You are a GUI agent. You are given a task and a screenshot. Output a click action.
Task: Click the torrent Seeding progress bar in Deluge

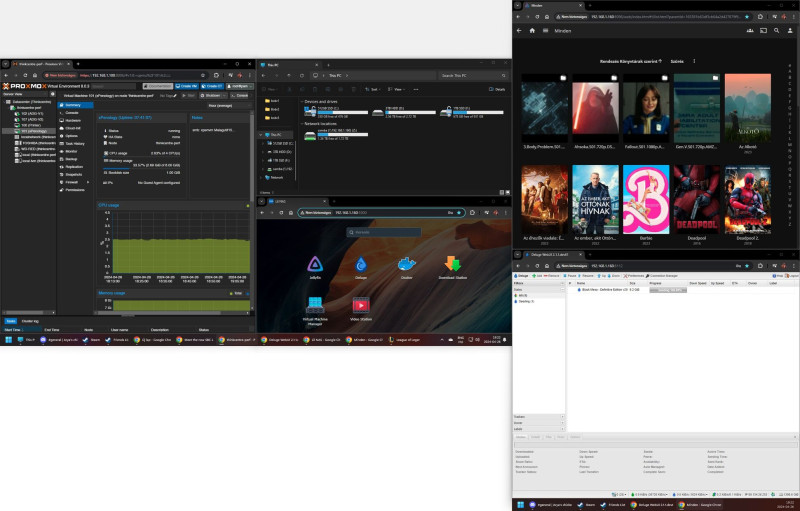pyautogui.click(x=668, y=290)
